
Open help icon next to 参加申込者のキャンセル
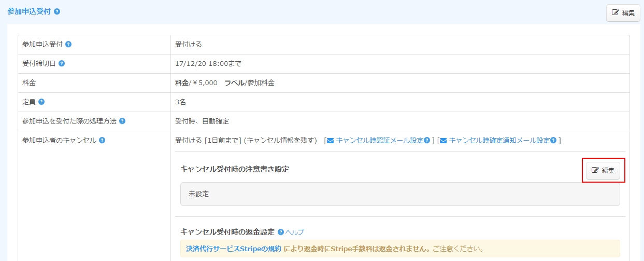pyautogui.click(x=102, y=141)
